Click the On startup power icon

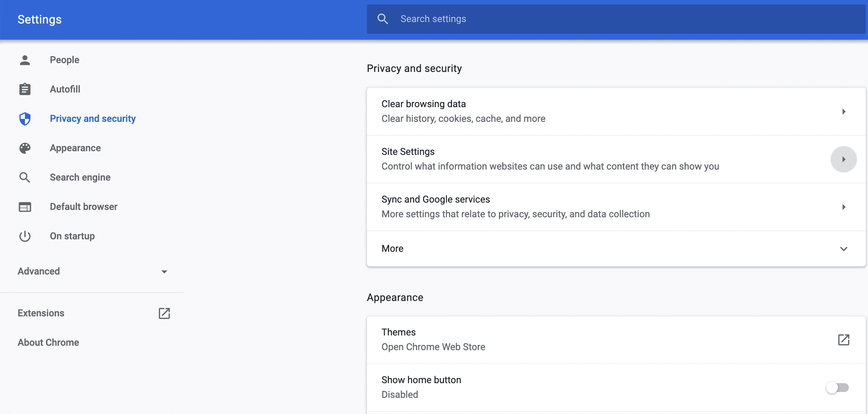(x=25, y=236)
